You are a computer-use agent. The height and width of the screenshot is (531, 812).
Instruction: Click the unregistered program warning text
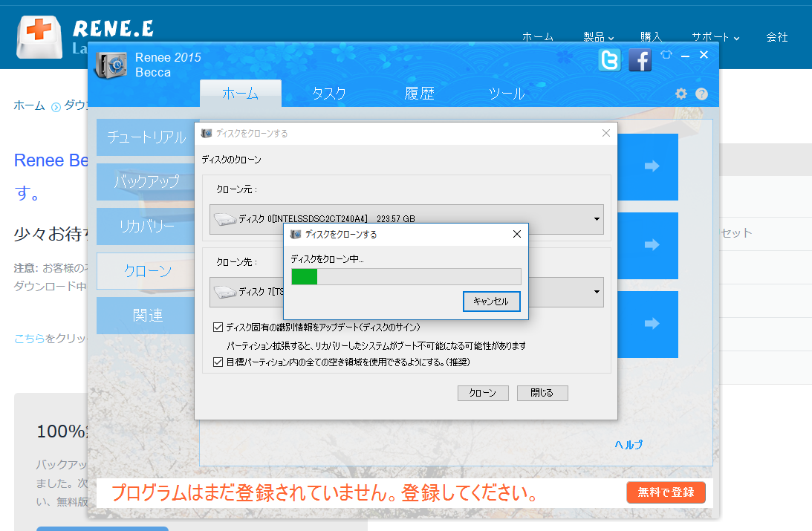click(x=325, y=492)
